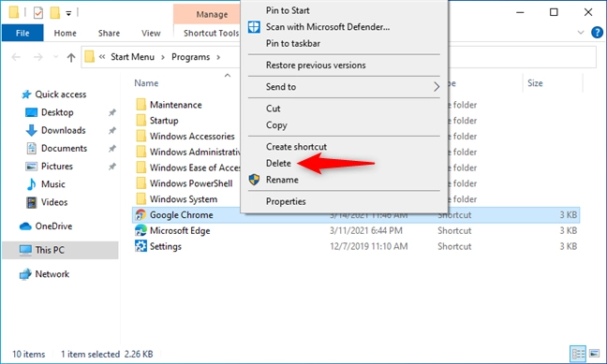Viewport: 607px width, 364px height.
Task: Click Restore previous versions
Action: [x=316, y=65]
